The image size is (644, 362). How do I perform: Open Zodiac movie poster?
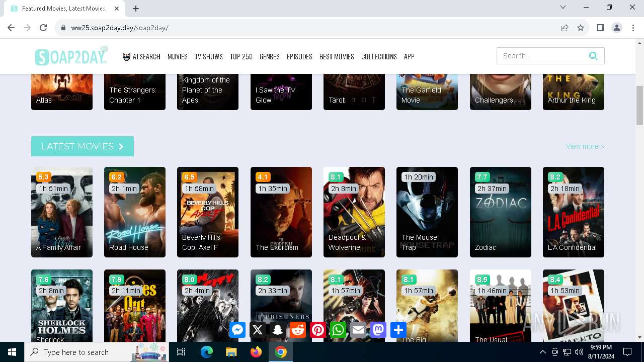(501, 212)
